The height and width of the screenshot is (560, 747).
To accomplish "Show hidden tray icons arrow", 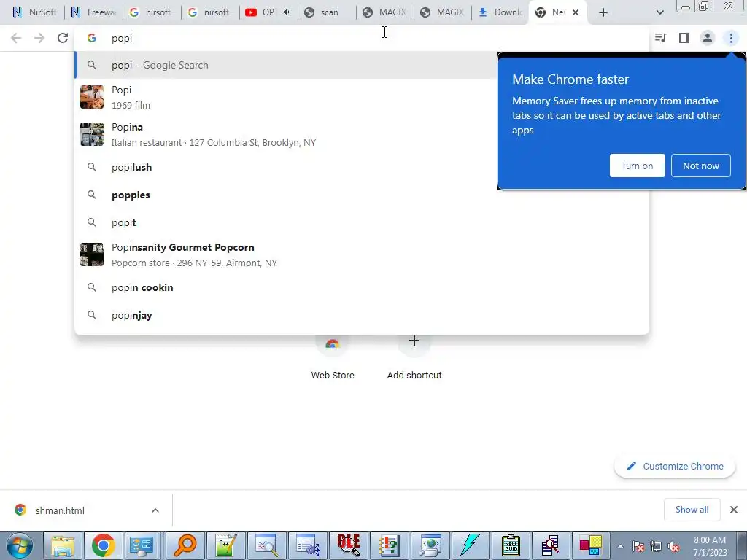I will tap(620, 547).
